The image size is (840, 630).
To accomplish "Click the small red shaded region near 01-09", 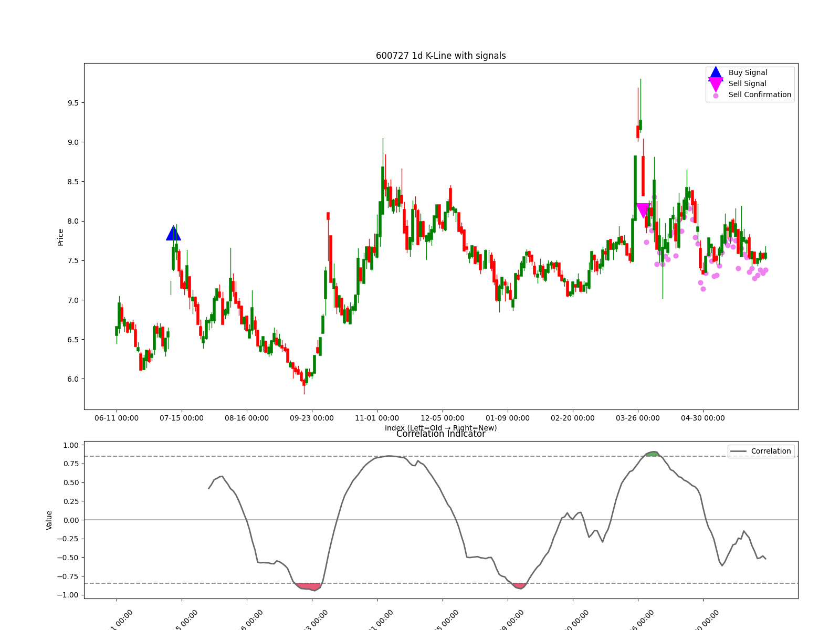I will tap(520, 586).
